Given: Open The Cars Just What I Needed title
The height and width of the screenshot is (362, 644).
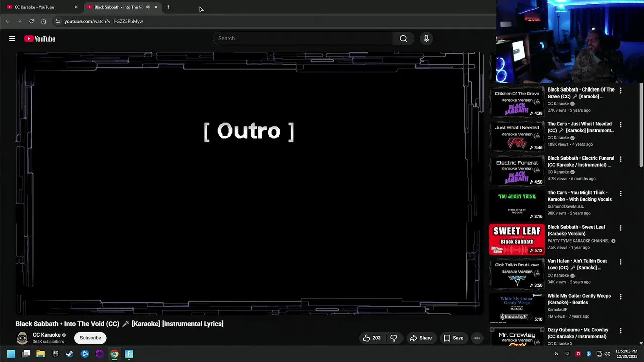Looking at the screenshot, I should 581,127.
